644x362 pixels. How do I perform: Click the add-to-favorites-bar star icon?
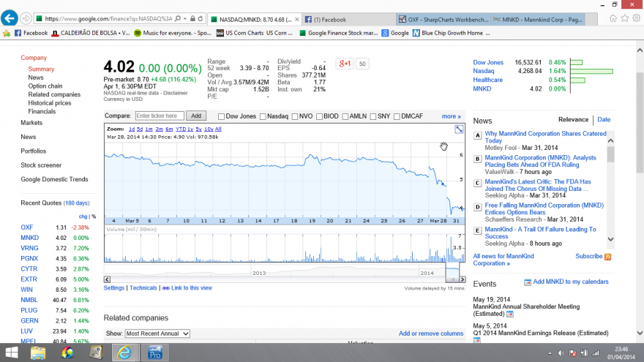(7, 33)
